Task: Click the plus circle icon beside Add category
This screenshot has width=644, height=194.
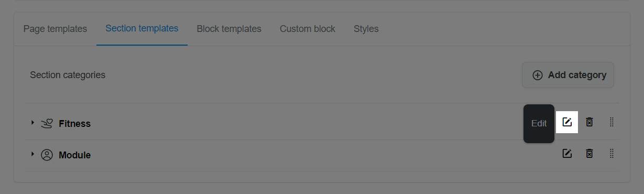Action: click(x=537, y=75)
